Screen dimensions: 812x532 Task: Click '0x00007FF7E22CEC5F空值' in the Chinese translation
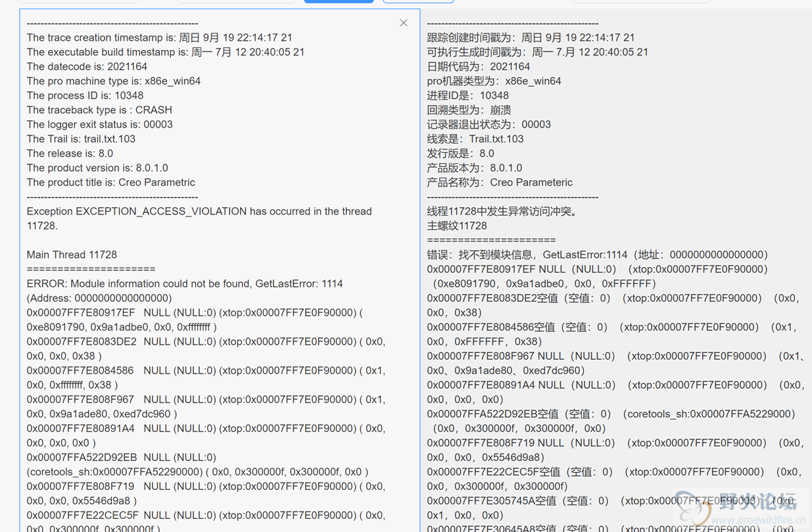coord(494,472)
